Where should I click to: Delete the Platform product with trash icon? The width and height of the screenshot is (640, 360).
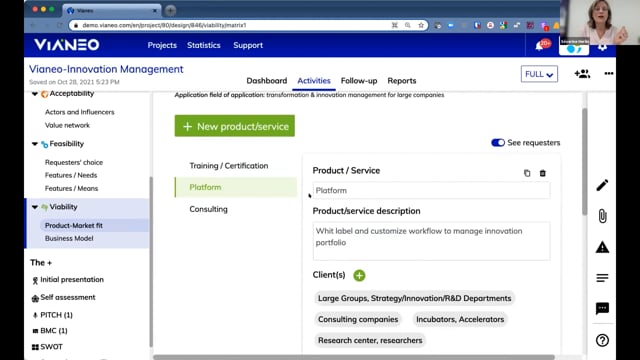coord(542,173)
